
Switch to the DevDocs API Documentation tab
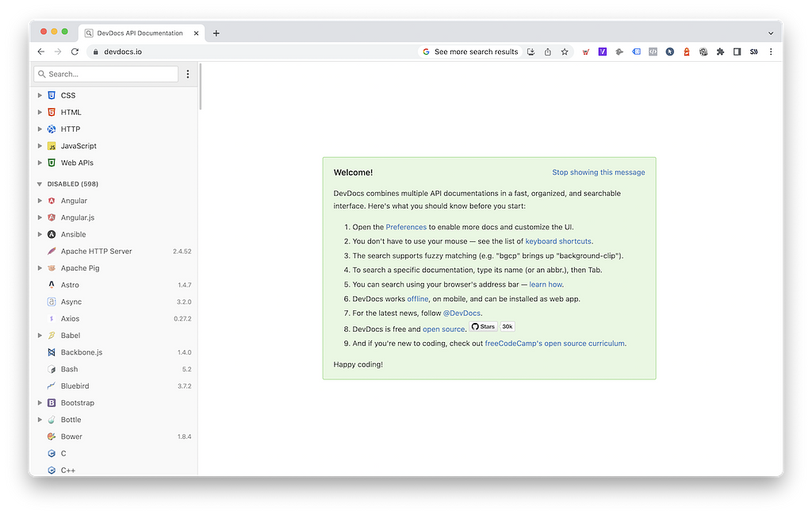tap(141, 33)
